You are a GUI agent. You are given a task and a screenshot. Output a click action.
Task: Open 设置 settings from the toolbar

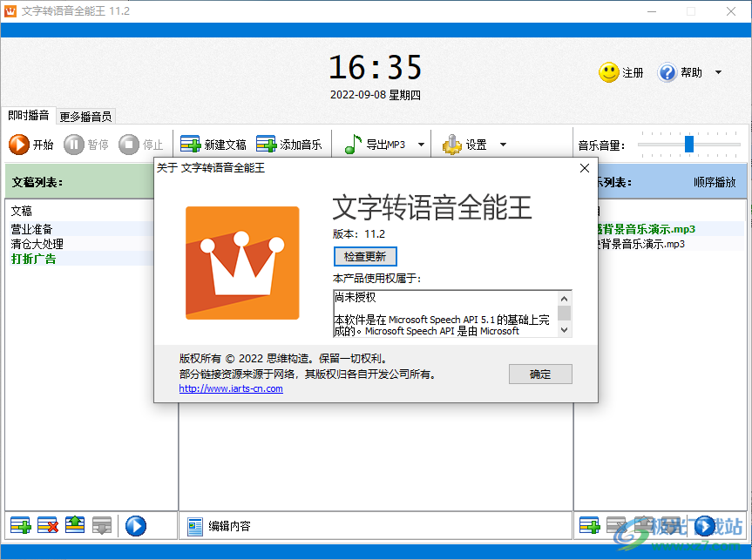click(x=464, y=145)
